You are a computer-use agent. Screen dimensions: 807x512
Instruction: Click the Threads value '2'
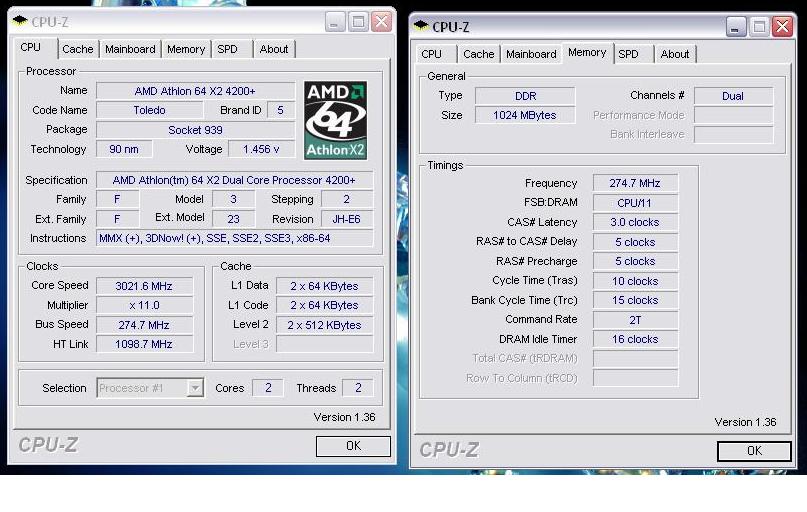358,388
